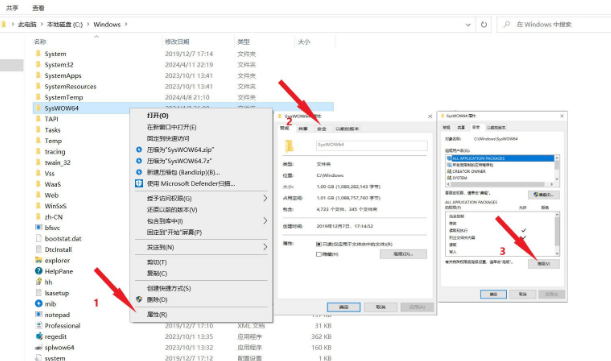Click the group or user list vertical scrollbar
The height and width of the screenshot is (361, 611).
[557, 168]
